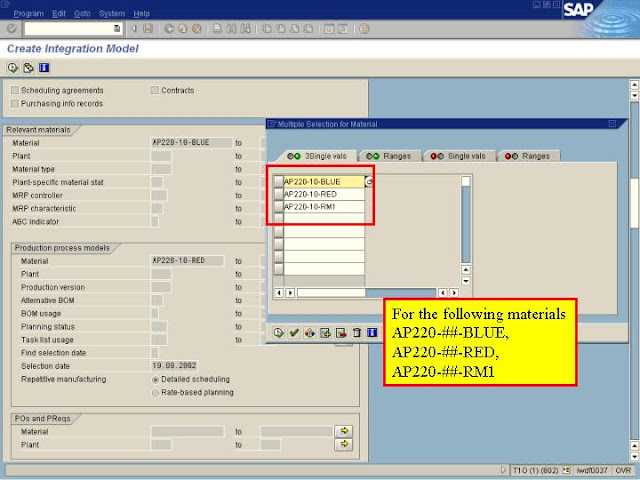This screenshot has width=640, height=480.
Task: Tick the Find selection date checkbox
Action: (x=155, y=353)
